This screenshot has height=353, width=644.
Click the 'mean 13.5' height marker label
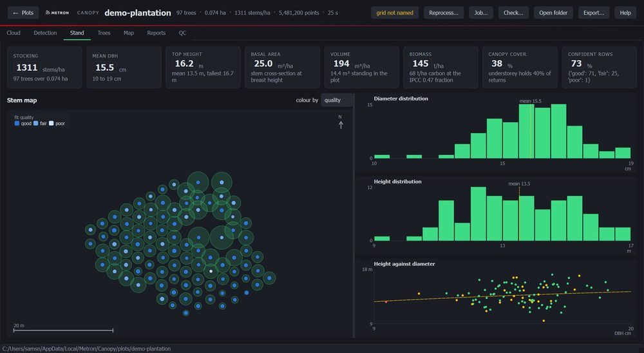pyautogui.click(x=519, y=184)
